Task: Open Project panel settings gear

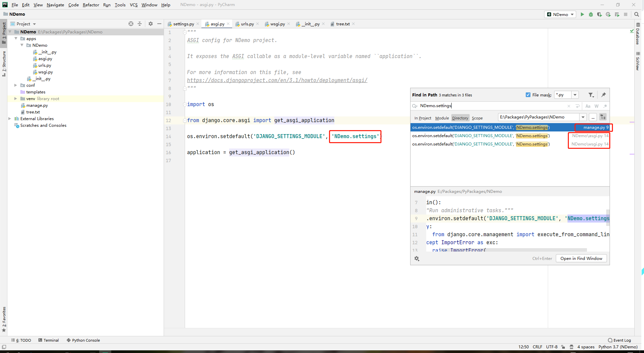Action: (x=151, y=24)
